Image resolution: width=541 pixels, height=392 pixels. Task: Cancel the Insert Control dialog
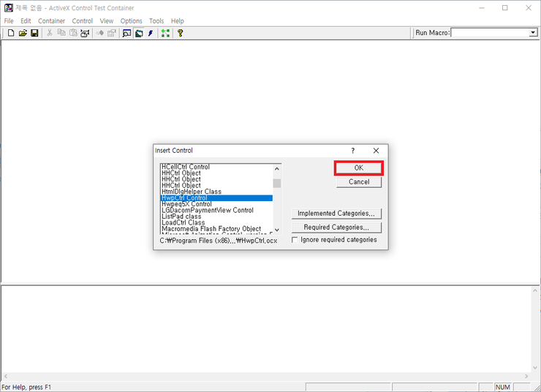point(359,182)
